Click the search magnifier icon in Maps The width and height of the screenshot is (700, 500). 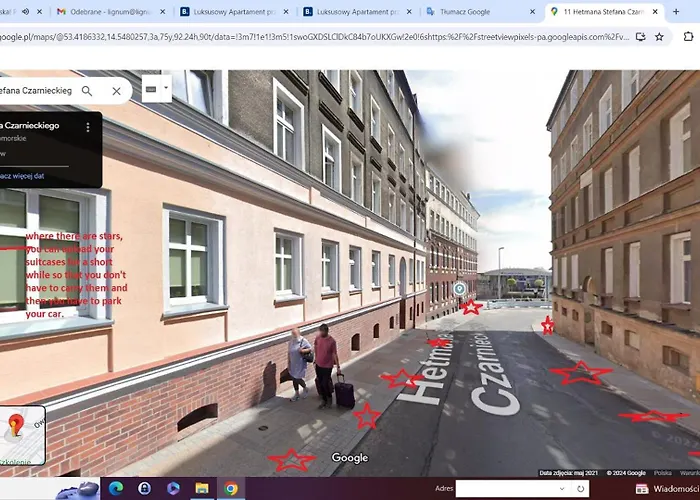pyautogui.click(x=87, y=91)
